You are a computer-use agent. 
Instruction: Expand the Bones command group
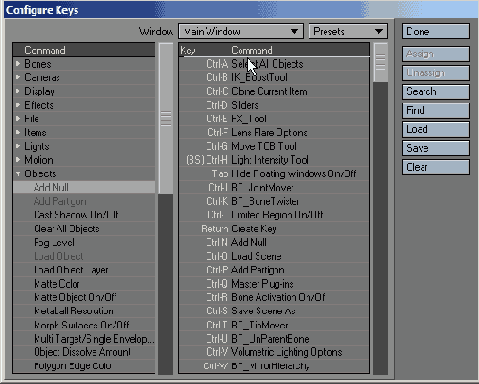pos(18,63)
